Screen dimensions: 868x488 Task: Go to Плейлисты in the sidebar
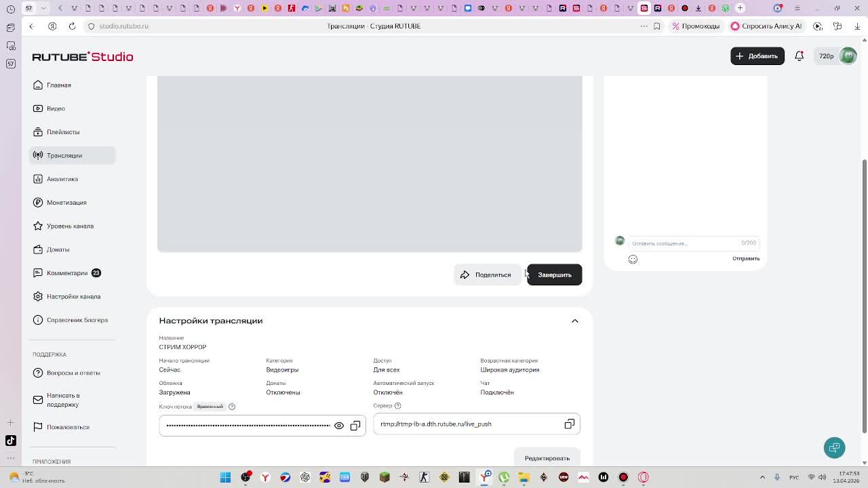coord(72,132)
